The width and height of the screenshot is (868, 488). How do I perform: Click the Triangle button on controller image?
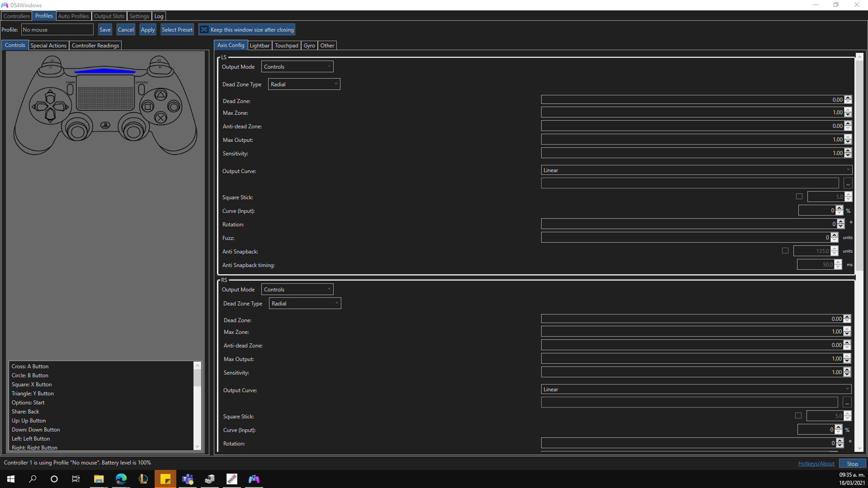[160, 95]
